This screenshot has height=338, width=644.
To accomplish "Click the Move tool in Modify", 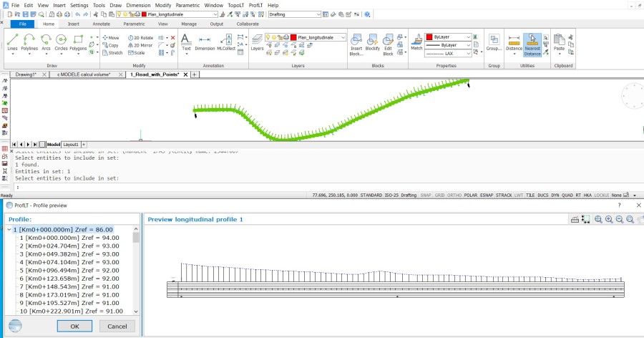I will (111, 37).
